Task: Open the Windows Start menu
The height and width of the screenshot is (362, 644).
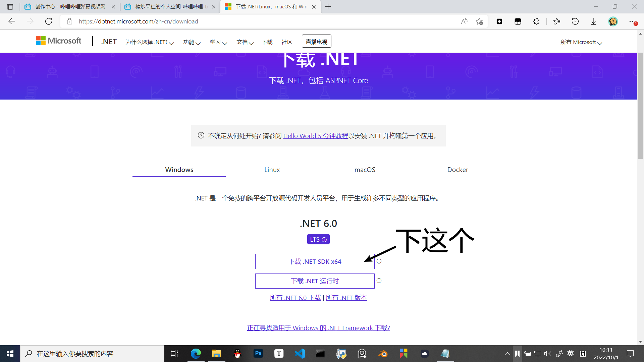Action: point(10,354)
